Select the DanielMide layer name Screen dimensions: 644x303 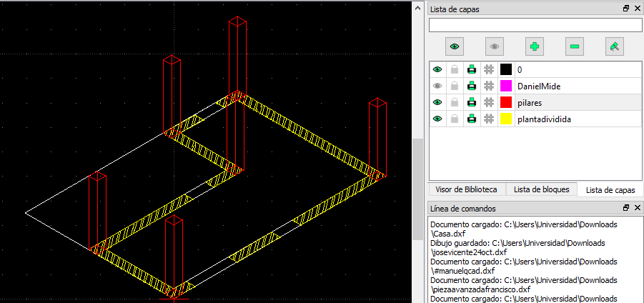[539, 86]
